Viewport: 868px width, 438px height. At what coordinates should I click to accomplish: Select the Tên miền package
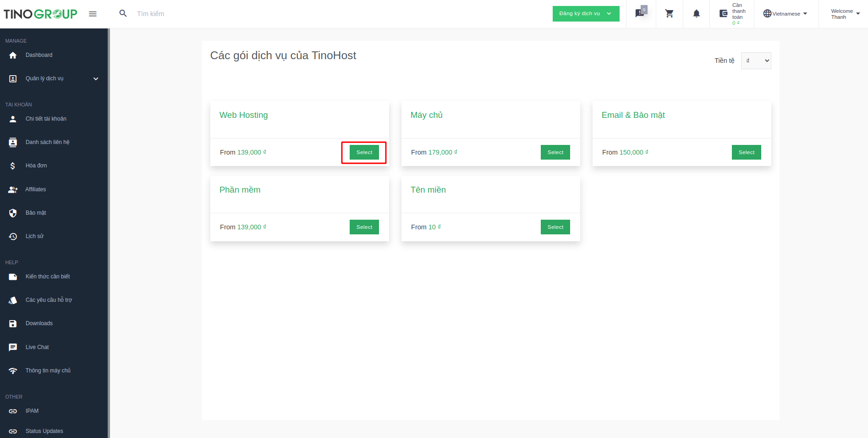tap(555, 227)
